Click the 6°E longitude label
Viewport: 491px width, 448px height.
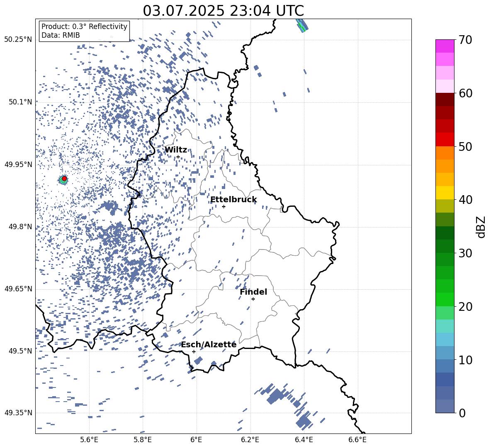pos(196,440)
